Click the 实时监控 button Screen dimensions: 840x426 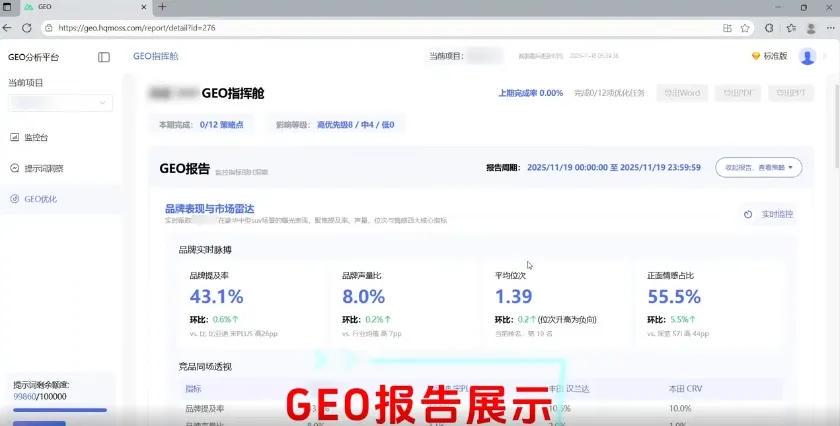(x=768, y=214)
